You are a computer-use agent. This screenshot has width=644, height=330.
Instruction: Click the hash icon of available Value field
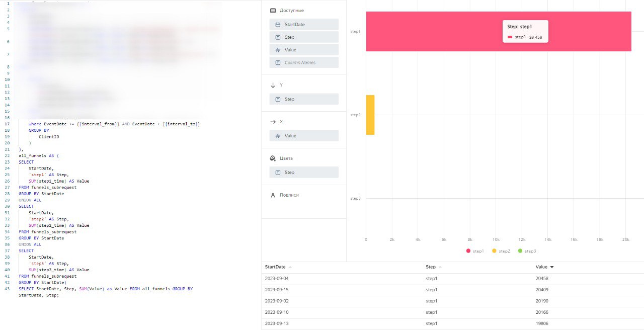278,50
